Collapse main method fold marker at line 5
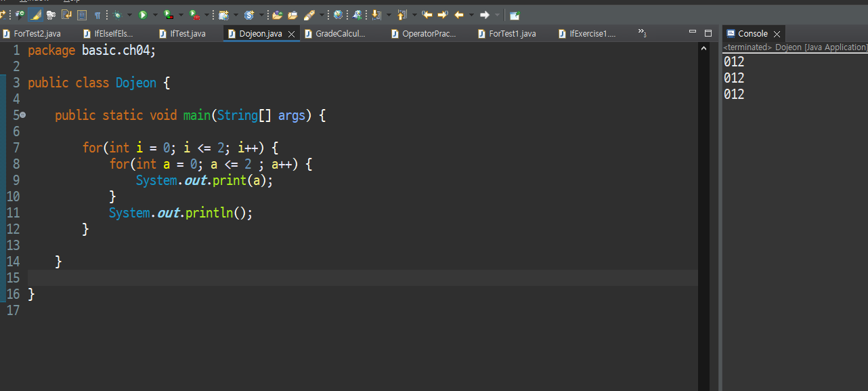 (22, 115)
